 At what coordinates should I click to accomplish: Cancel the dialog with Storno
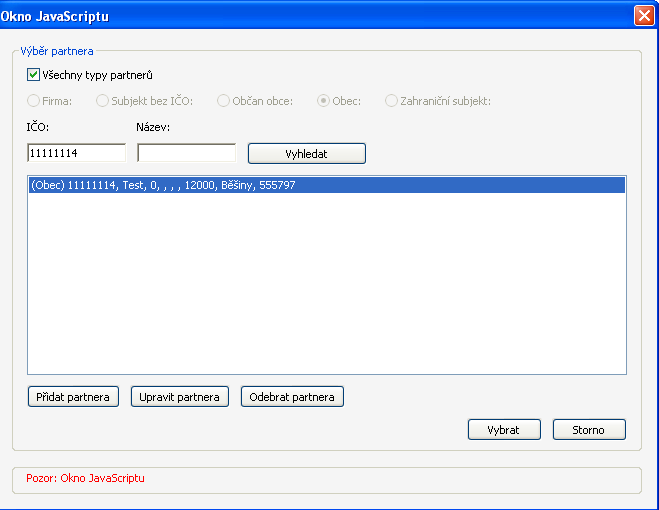point(589,430)
